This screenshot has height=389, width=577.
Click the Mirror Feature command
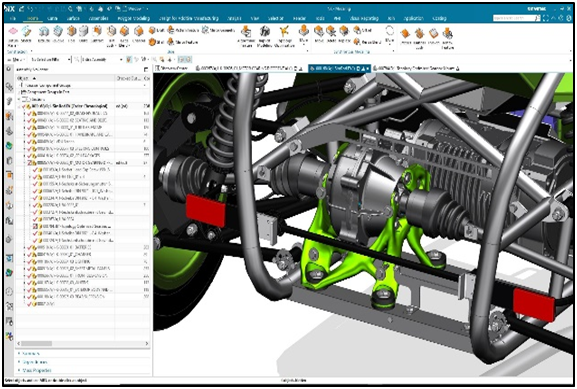(x=183, y=42)
